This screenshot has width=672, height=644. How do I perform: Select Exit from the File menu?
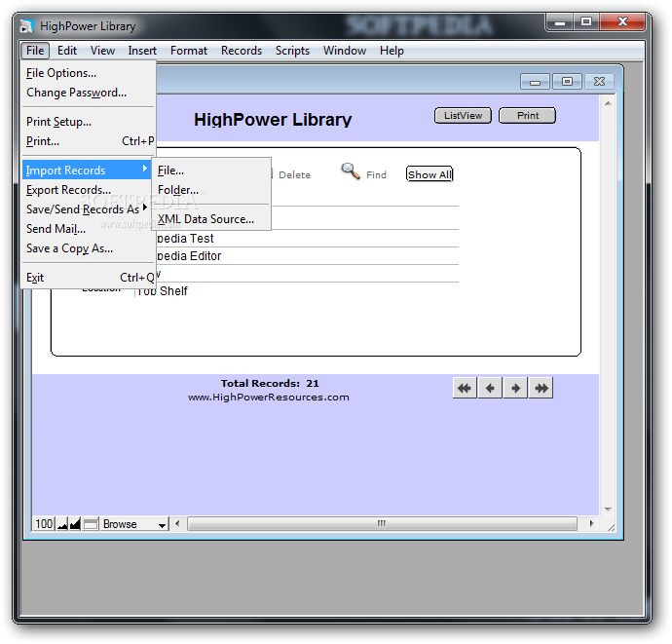(x=89, y=278)
